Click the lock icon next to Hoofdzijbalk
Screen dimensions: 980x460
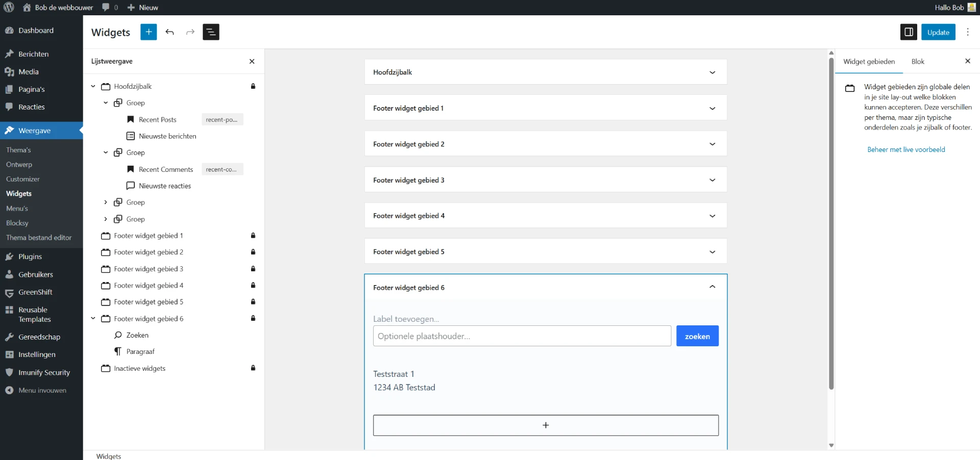[x=253, y=86]
